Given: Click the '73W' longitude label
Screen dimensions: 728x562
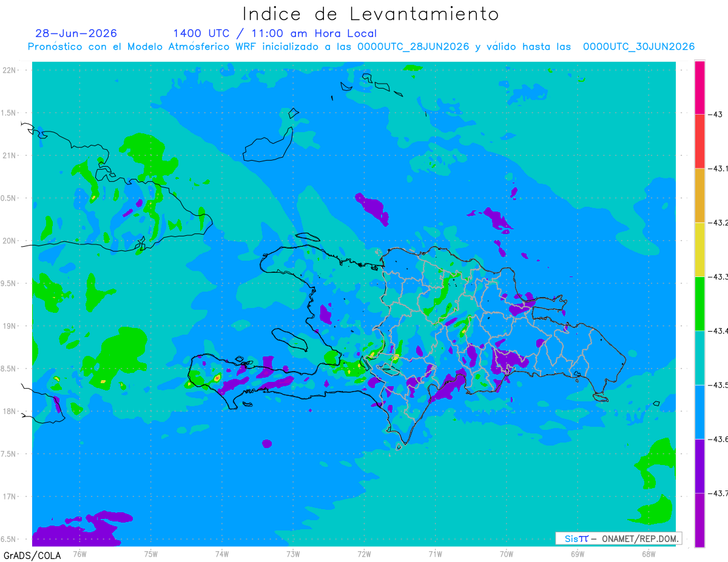Looking at the screenshot, I should tap(293, 554).
